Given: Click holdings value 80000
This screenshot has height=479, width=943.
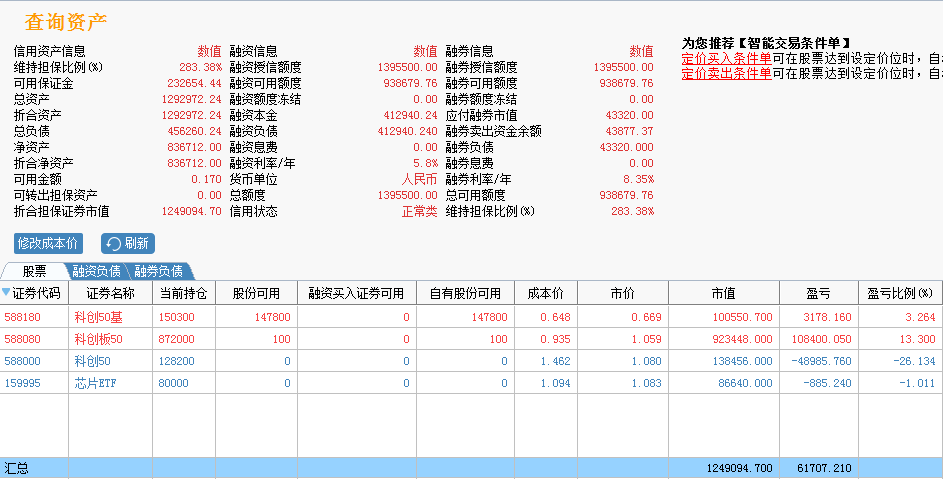Looking at the screenshot, I should point(173,383).
